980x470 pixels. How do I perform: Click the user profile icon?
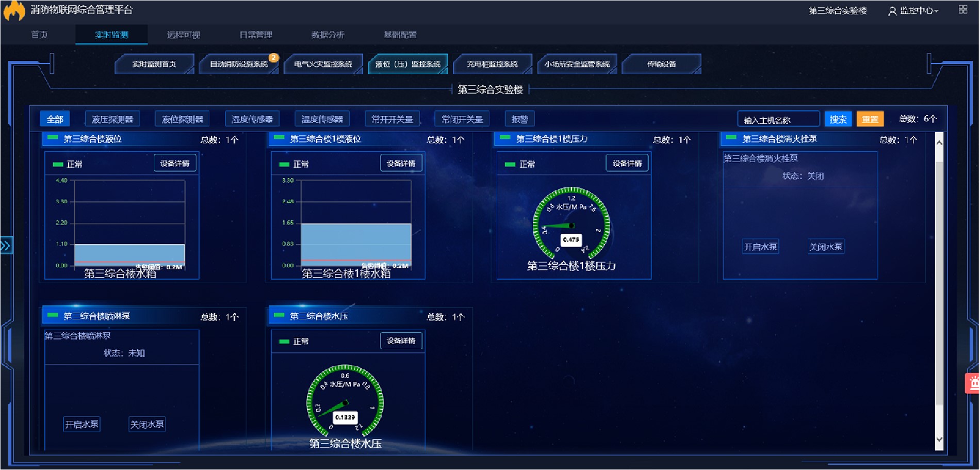tap(892, 11)
